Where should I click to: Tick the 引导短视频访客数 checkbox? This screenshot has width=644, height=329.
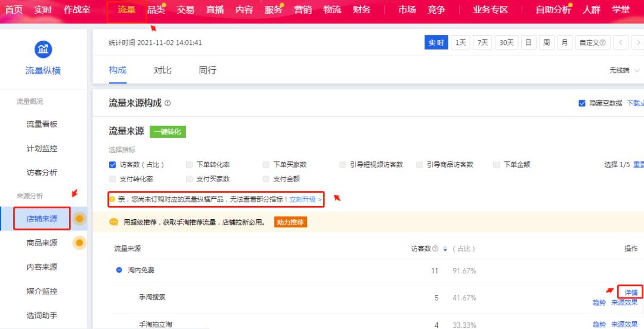tap(342, 165)
